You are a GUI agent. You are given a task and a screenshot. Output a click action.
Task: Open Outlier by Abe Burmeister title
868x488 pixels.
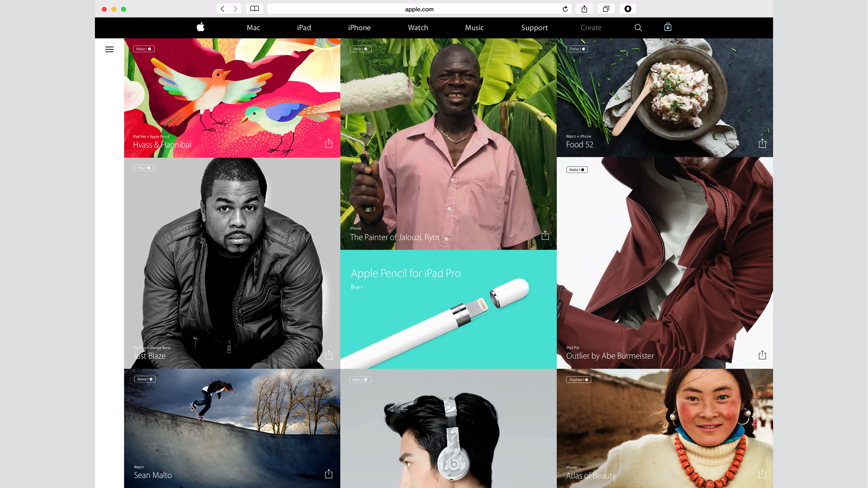click(610, 356)
